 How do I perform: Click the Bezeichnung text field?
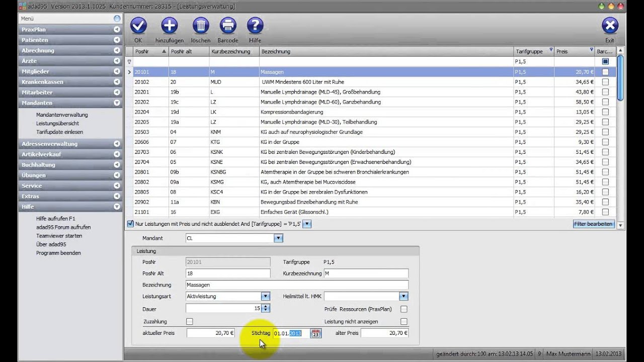coord(297,285)
